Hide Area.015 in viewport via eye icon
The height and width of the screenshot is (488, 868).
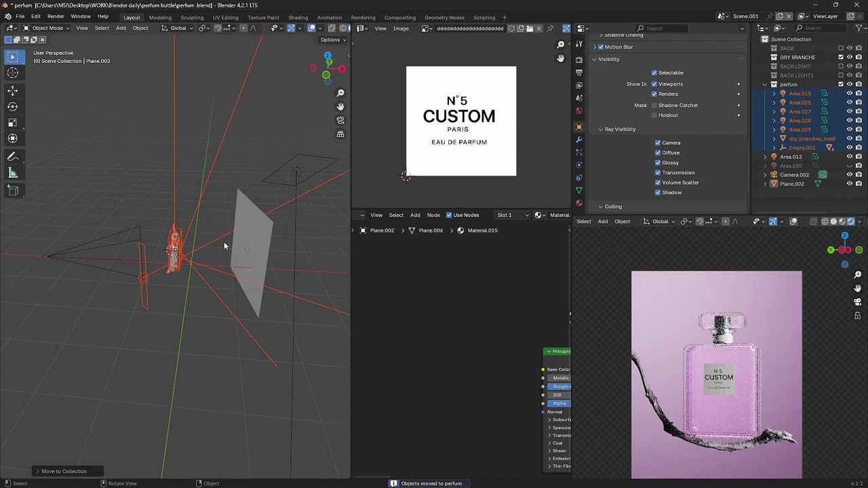click(x=850, y=94)
